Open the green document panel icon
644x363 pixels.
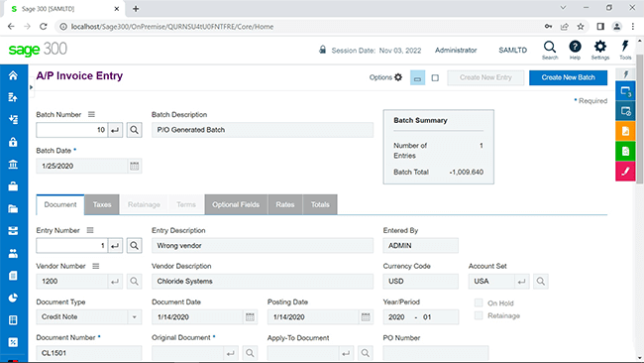tap(625, 152)
